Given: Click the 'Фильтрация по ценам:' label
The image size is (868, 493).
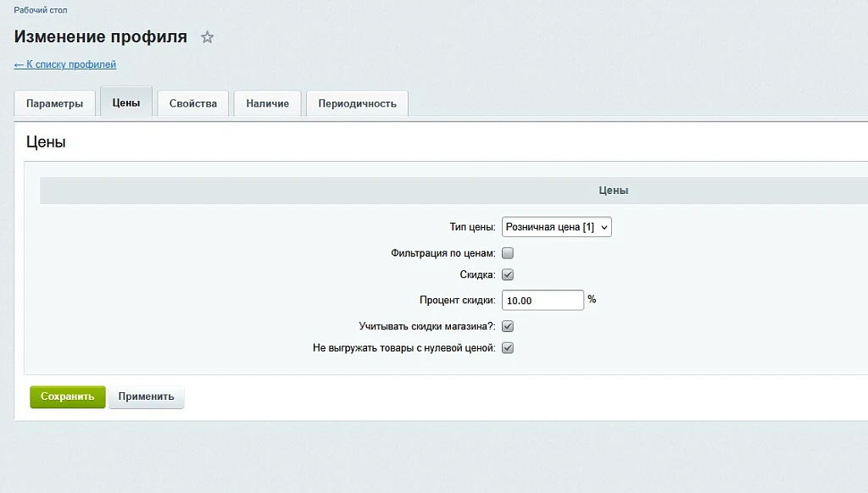Looking at the screenshot, I should point(442,253).
